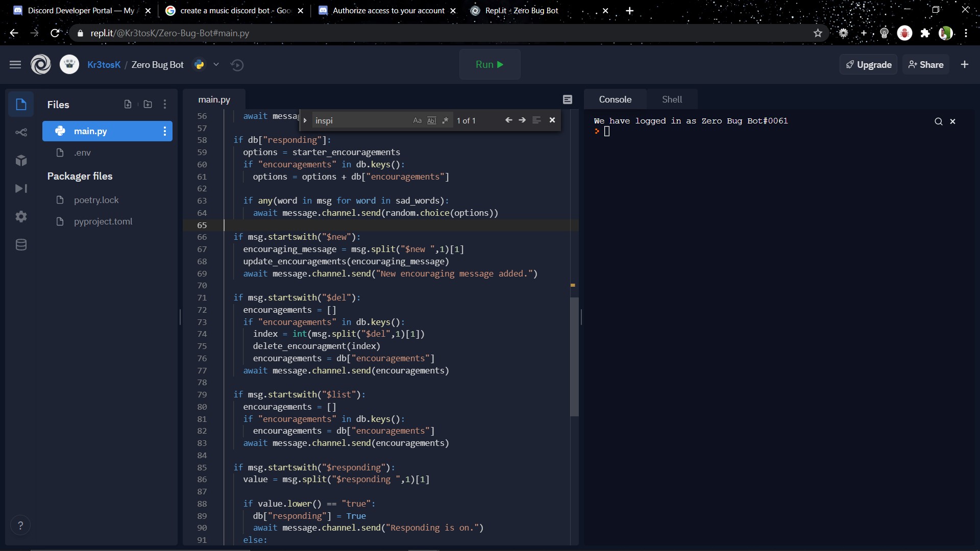Viewport: 980px width, 551px height.
Task: Open Settings gear in sidebar
Action: 21,217
